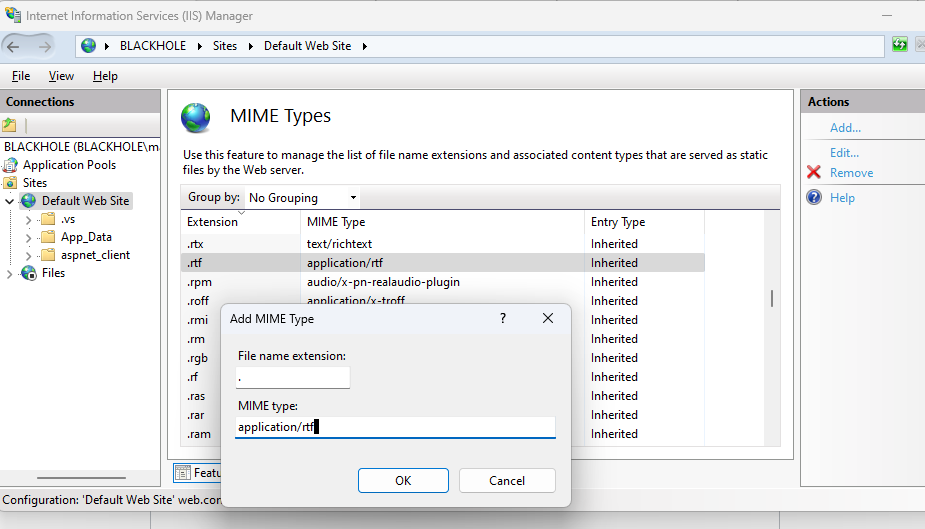Click OK in Add MIME Type dialog
This screenshot has height=529, width=925.
(x=403, y=481)
